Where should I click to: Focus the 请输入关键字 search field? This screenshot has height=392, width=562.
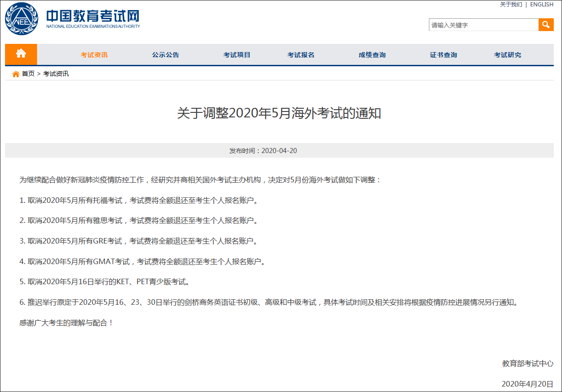[483, 25]
